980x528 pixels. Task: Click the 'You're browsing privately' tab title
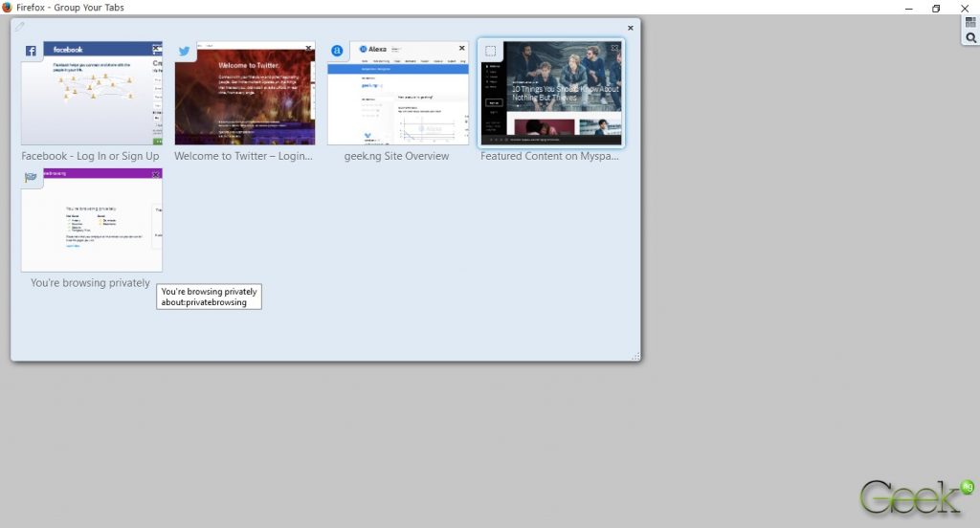pos(91,283)
